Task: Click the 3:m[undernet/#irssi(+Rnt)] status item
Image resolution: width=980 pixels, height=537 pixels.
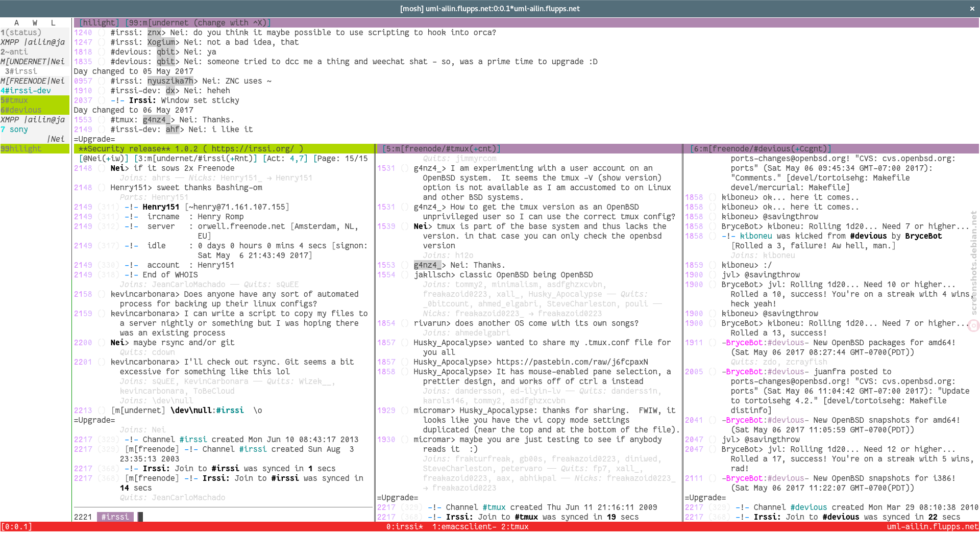Action: click(195, 159)
